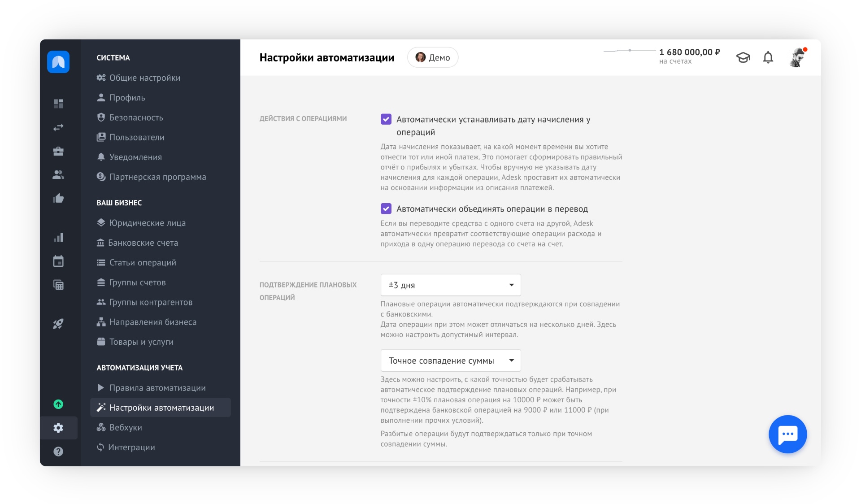Uncheck automatic accrual date setting checkbox
Viewport: 861px width, 504px height.
tap(386, 119)
